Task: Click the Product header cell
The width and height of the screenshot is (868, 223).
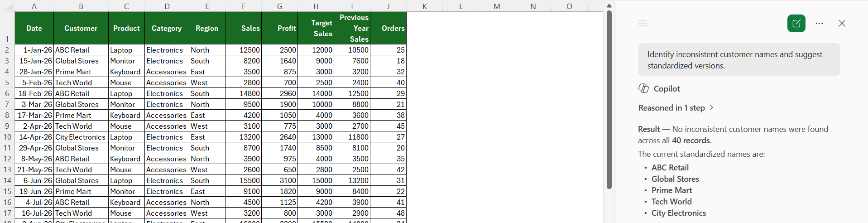Action: coord(126,28)
